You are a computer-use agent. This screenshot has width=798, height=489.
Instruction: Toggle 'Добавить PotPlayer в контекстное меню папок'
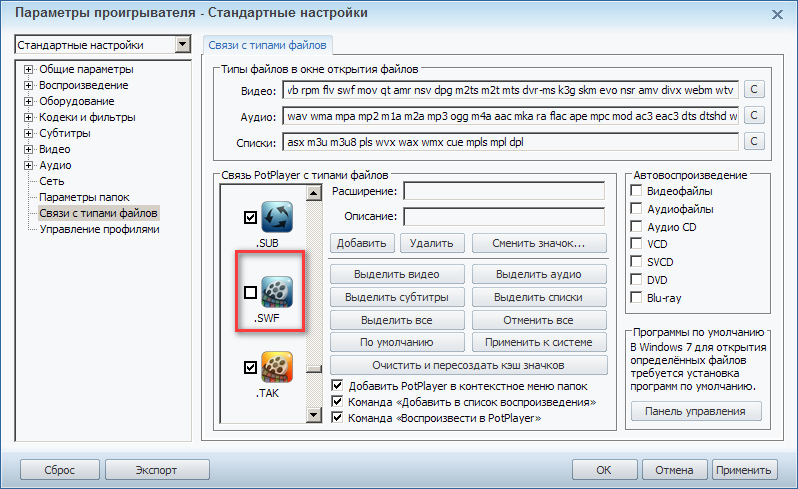point(337,386)
